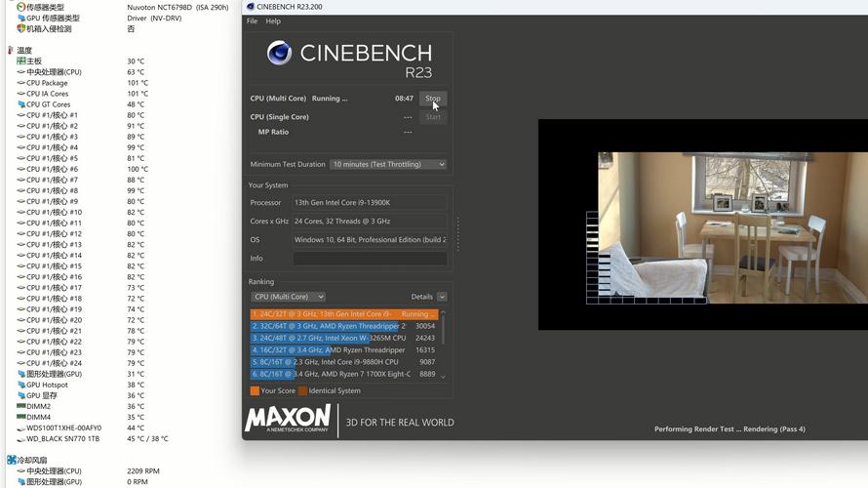The width and height of the screenshot is (868, 488).
Task: Click the Cores x GHz field
Action: pos(370,221)
